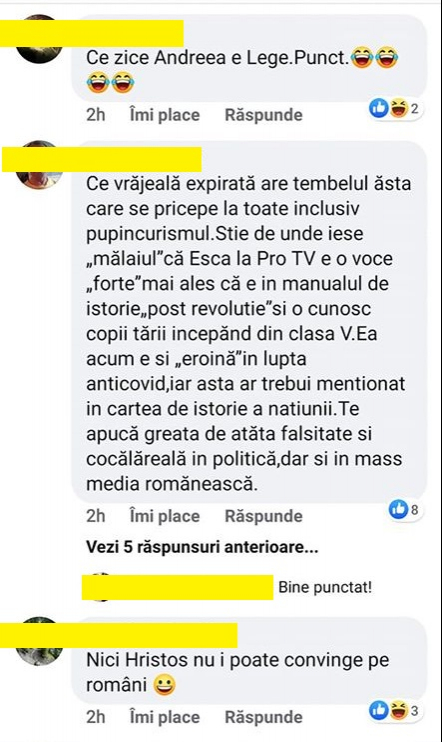Open avatar of the long comment author
The width and height of the screenshot is (442, 742).
pyautogui.click(x=39, y=168)
